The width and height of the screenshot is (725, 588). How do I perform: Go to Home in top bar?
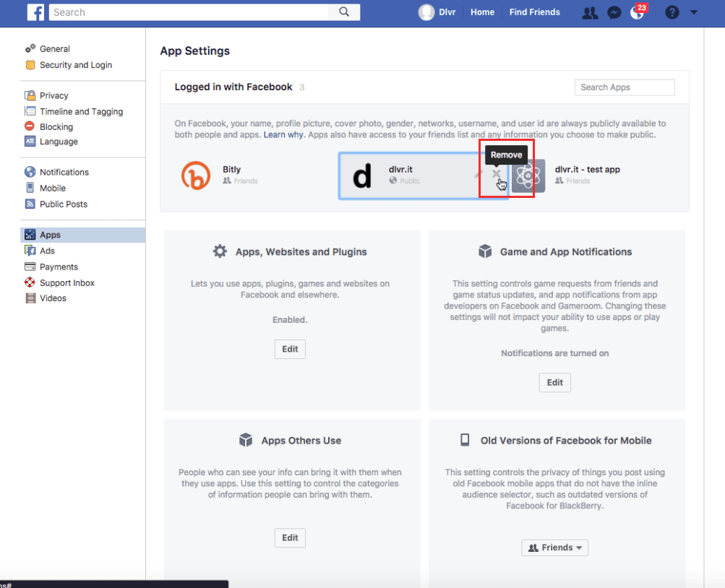[x=482, y=12]
